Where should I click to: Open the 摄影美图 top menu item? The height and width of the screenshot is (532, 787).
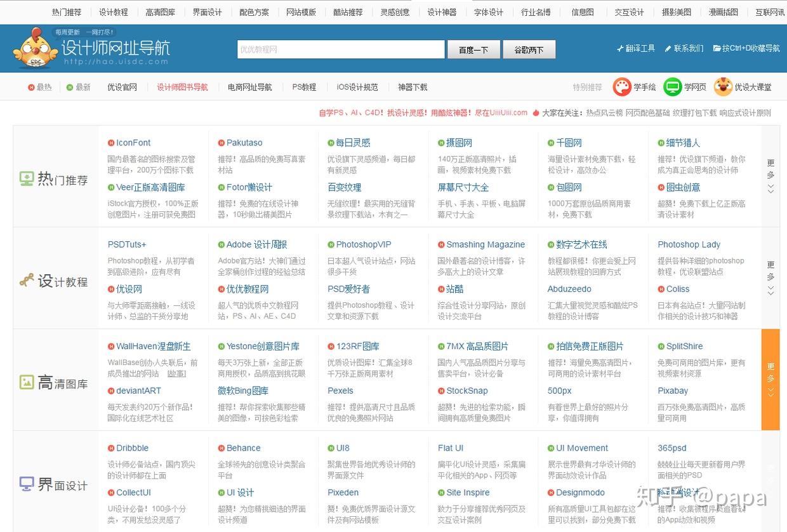(x=677, y=12)
